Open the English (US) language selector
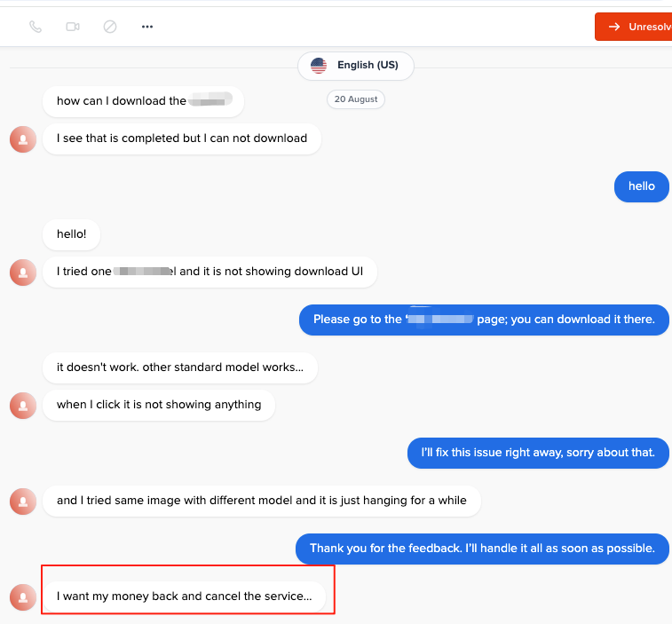 (x=356, y=66)
